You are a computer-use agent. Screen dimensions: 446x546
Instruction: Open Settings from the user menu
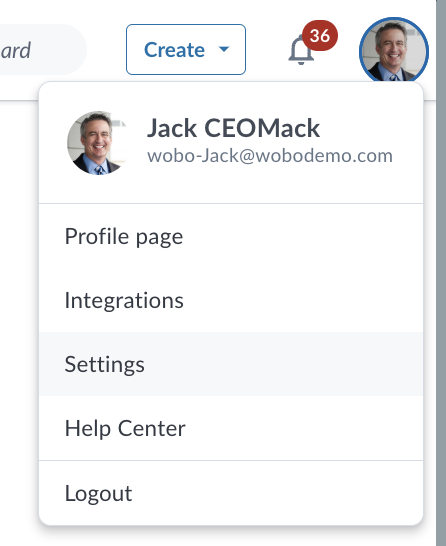click(231, 364)
